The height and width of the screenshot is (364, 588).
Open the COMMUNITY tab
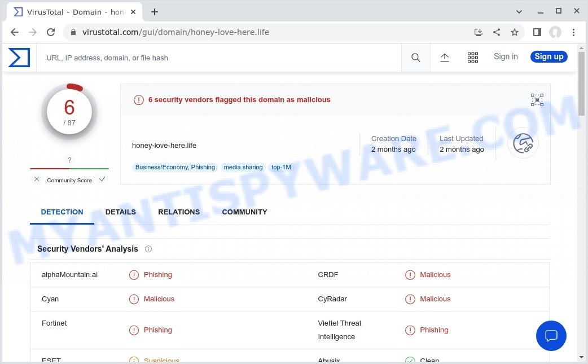point(244,212)
